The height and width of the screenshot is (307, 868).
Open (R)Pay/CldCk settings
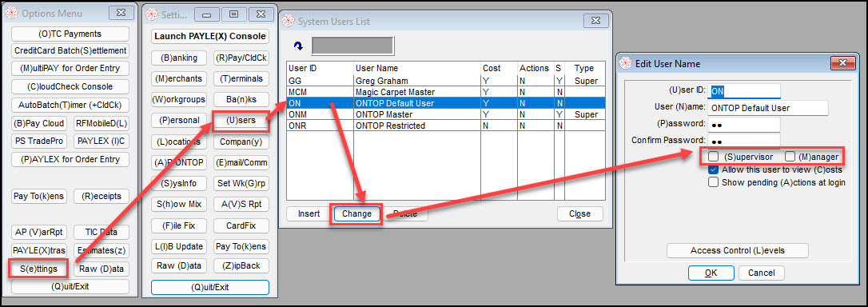tap(241, 58)
